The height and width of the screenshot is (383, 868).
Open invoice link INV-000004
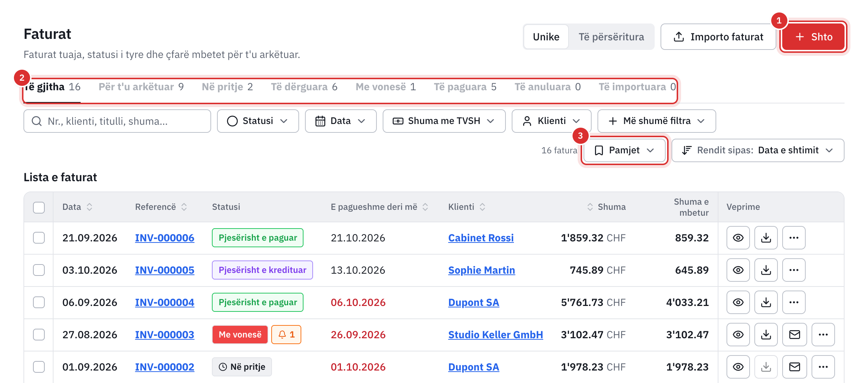(165, 303)
